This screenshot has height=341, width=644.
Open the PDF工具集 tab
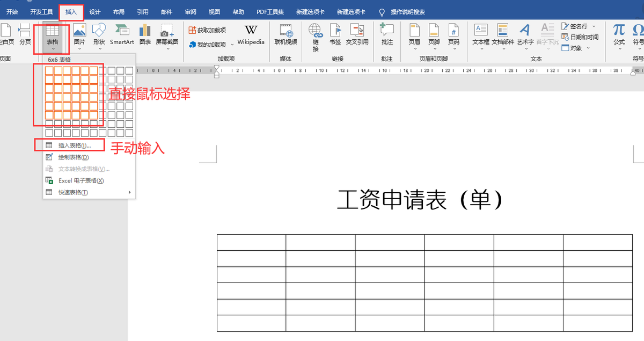click(270, 12)
